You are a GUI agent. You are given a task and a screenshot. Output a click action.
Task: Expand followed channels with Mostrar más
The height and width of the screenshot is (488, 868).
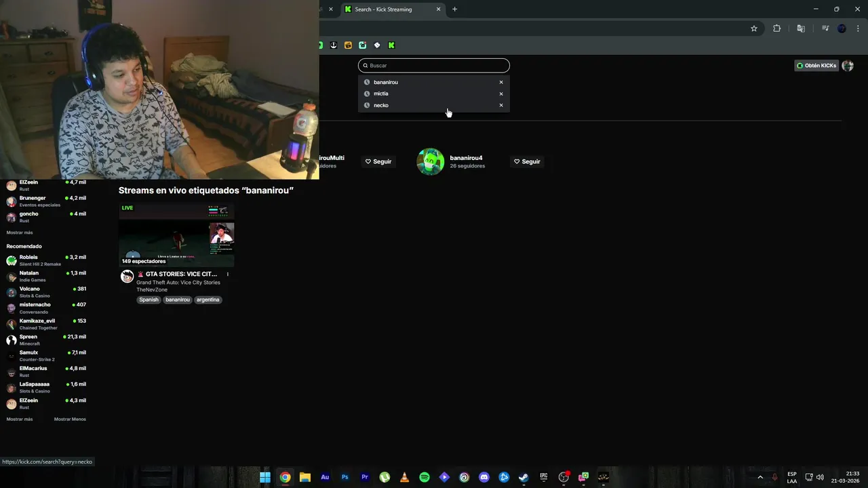tap(20, 232)
